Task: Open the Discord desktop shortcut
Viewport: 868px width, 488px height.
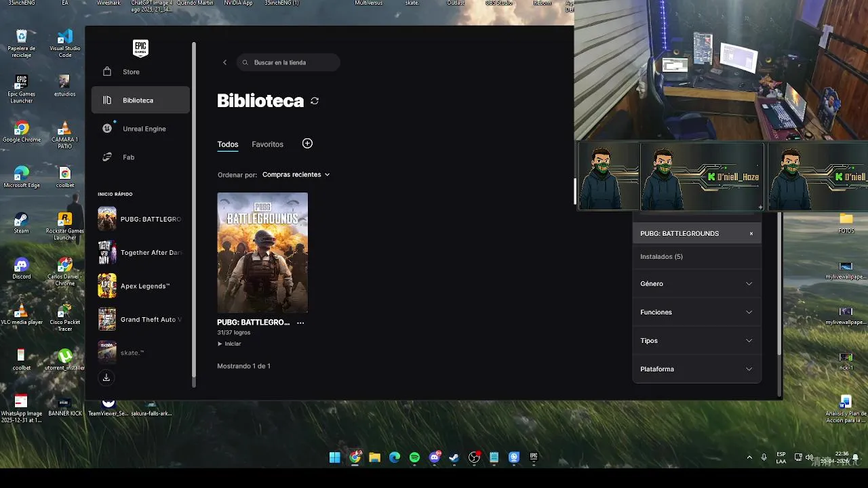Action: click(22, 268)
